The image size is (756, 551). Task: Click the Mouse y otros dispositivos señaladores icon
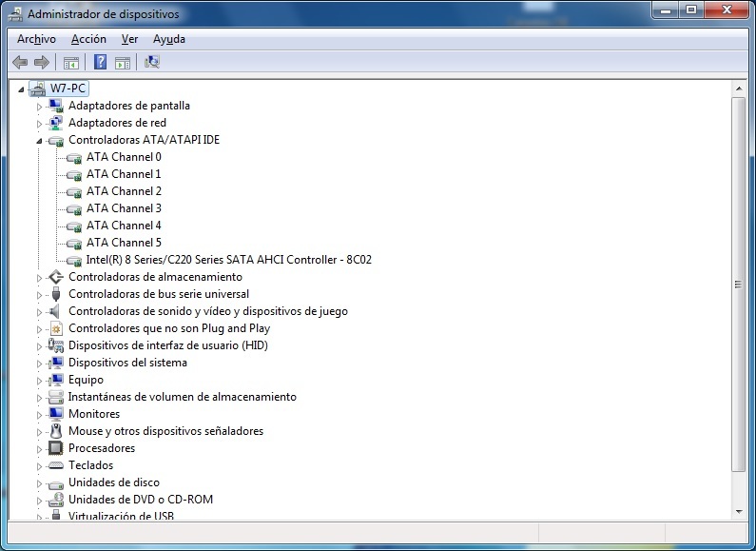(55, 431)
